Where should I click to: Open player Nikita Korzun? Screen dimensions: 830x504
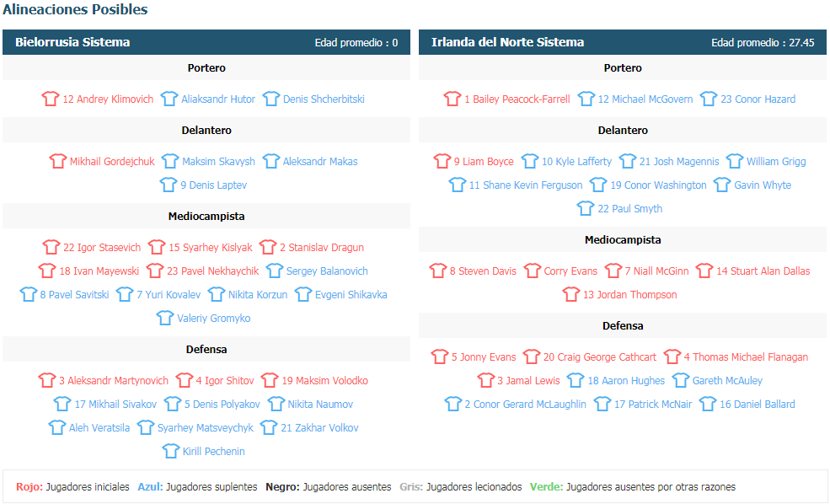(x=258, y=294)
